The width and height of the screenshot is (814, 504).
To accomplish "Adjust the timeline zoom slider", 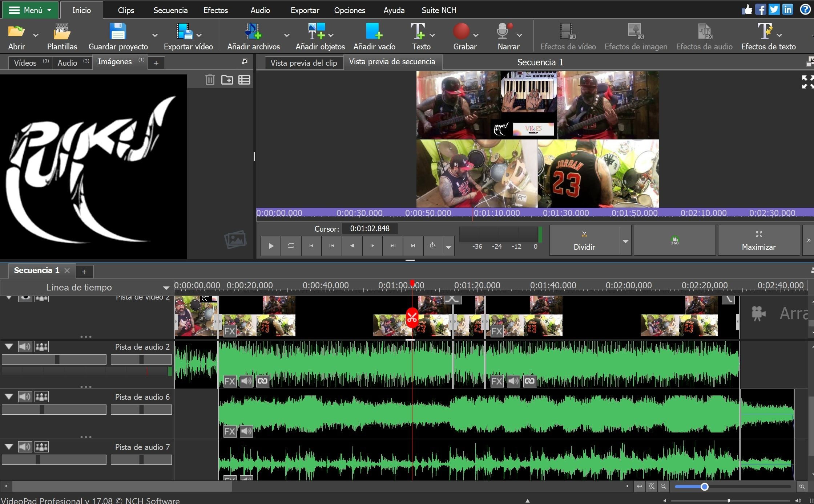I will [704, 487].
